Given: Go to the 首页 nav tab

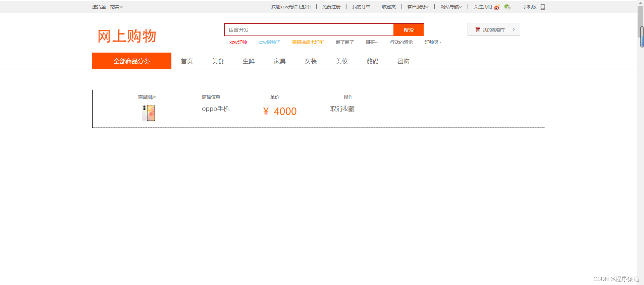Looking at the screenshot, I should click(x=187, y=61).
